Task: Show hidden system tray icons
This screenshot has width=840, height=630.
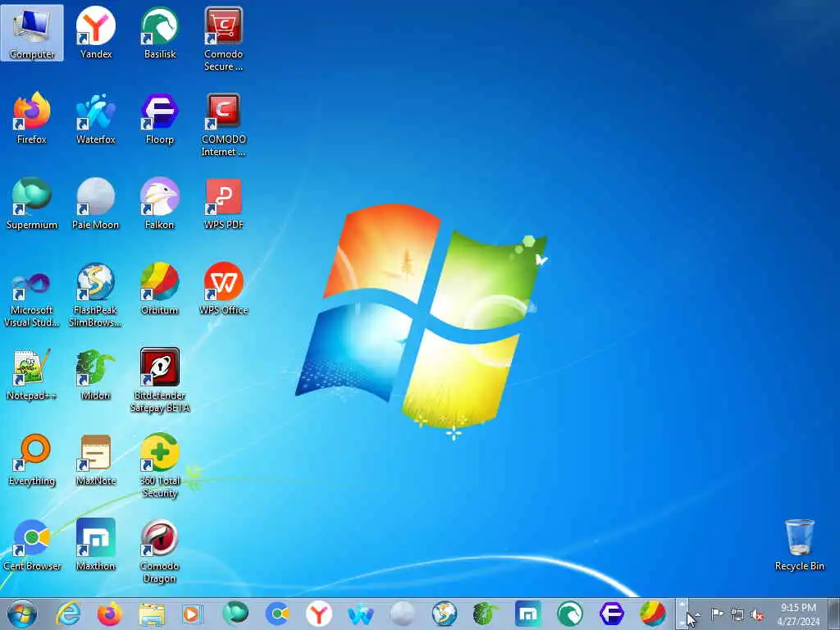Action: point(697,614)
